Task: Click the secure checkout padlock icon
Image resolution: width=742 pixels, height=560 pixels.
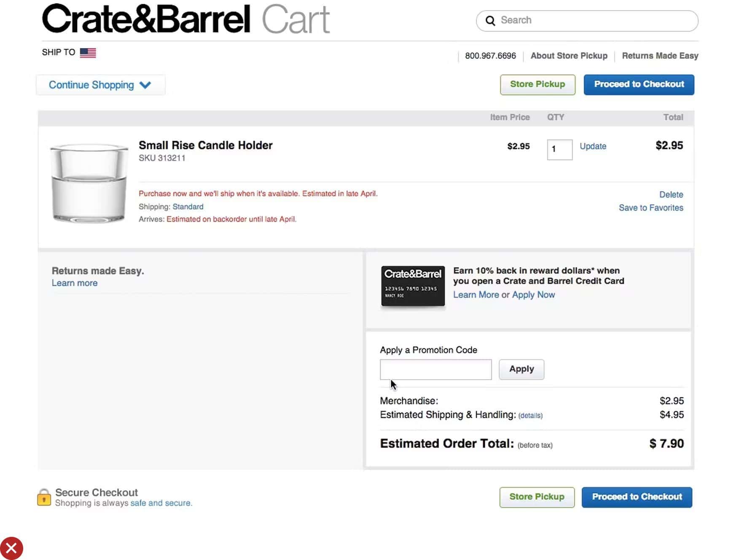Action: pos(44,497)
